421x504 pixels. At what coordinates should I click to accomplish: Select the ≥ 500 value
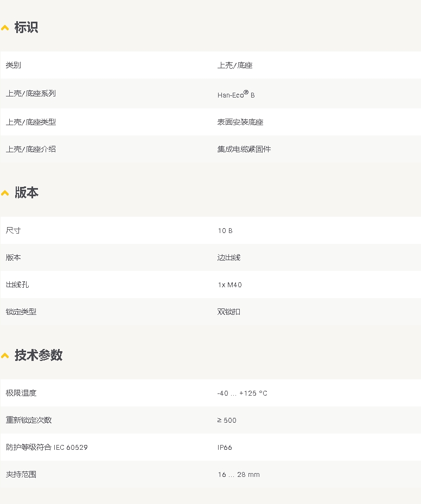coord(227,420)
